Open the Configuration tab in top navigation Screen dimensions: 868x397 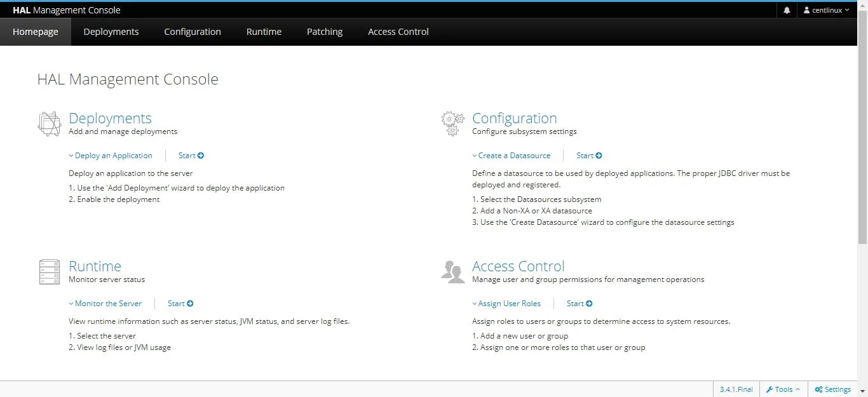[x=193, y=32]
